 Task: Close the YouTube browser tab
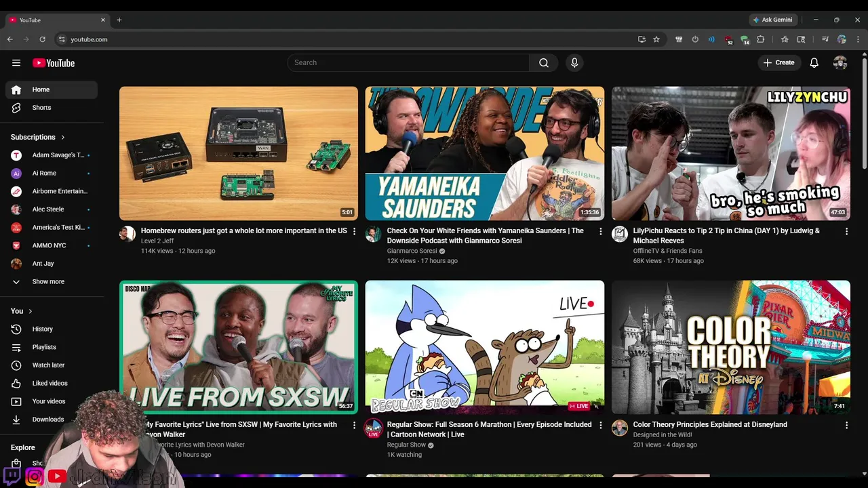pos(103,20)
